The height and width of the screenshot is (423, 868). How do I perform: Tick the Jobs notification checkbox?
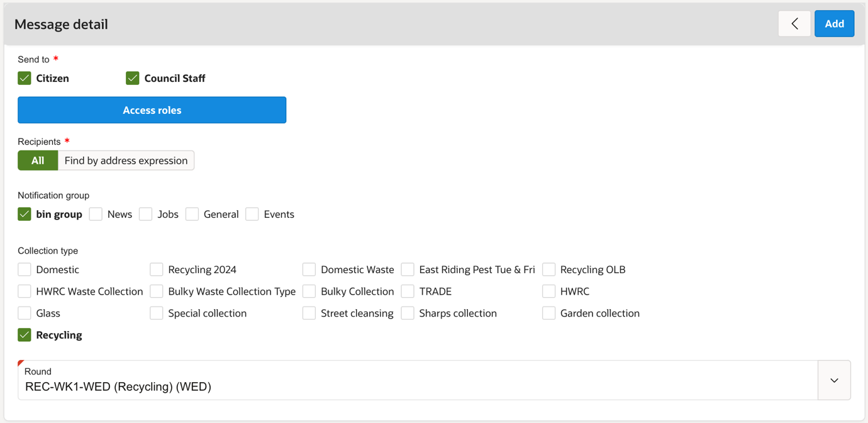tap(146, 214)
